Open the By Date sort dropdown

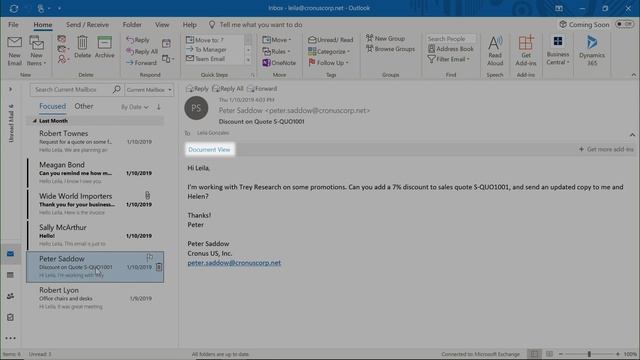pyautogui.click(x=135, y=107)
